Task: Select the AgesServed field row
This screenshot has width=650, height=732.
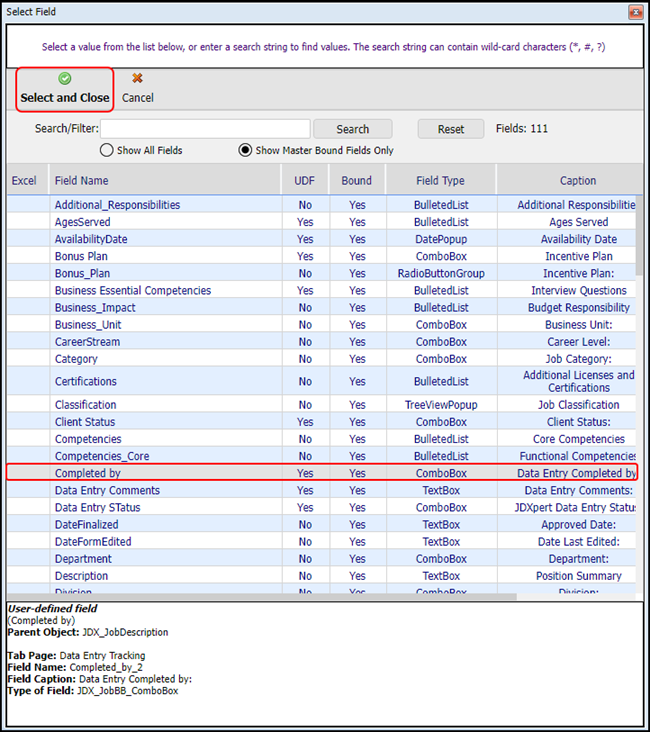Action: [321, 222]
